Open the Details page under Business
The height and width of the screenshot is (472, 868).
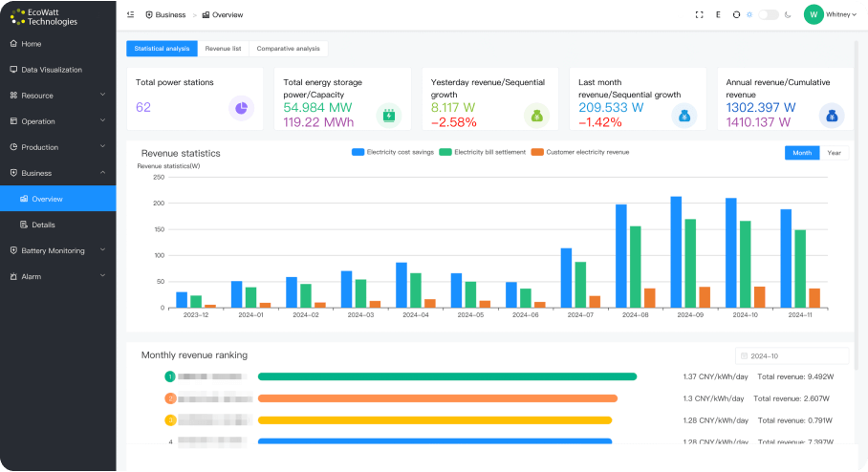pos(43,225)
